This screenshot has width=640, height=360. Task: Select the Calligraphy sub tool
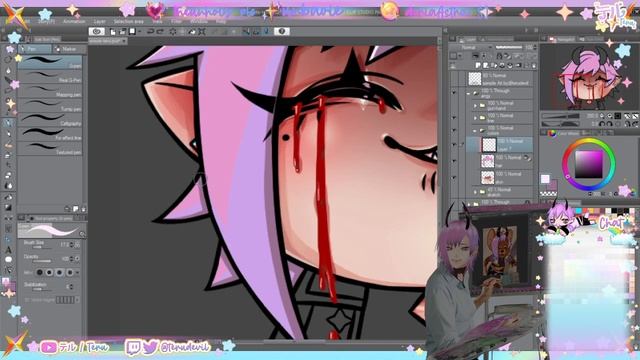coord(50,120)
